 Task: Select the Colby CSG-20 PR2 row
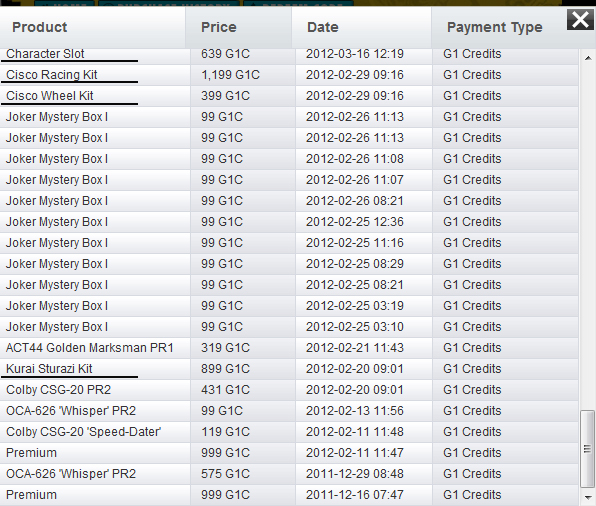point(289,390)
